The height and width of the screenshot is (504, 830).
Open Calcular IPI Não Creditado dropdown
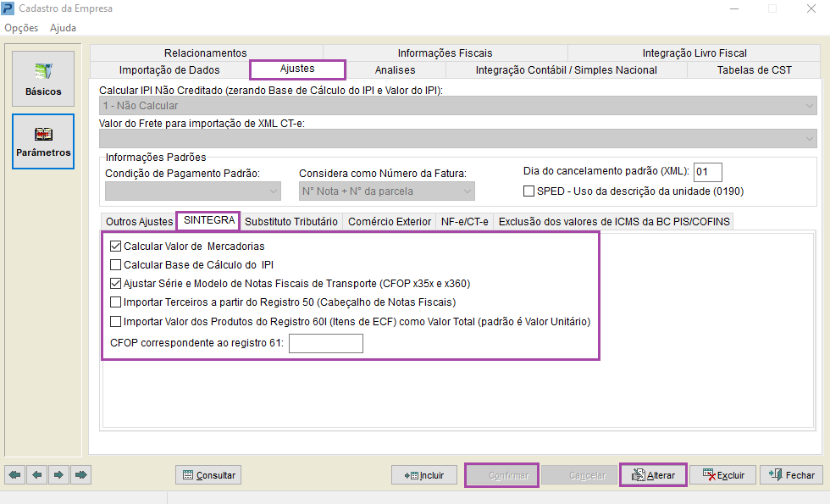click(458, 105)
